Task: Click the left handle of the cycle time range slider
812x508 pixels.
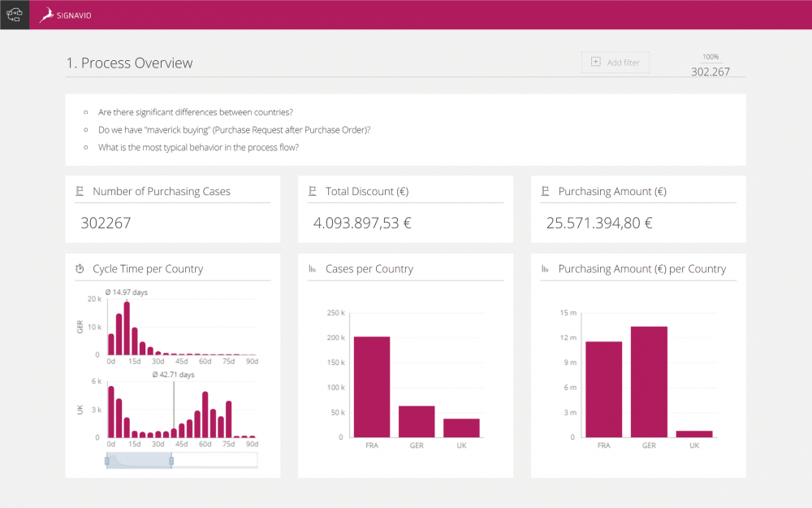Action: (x=106, y=461)
